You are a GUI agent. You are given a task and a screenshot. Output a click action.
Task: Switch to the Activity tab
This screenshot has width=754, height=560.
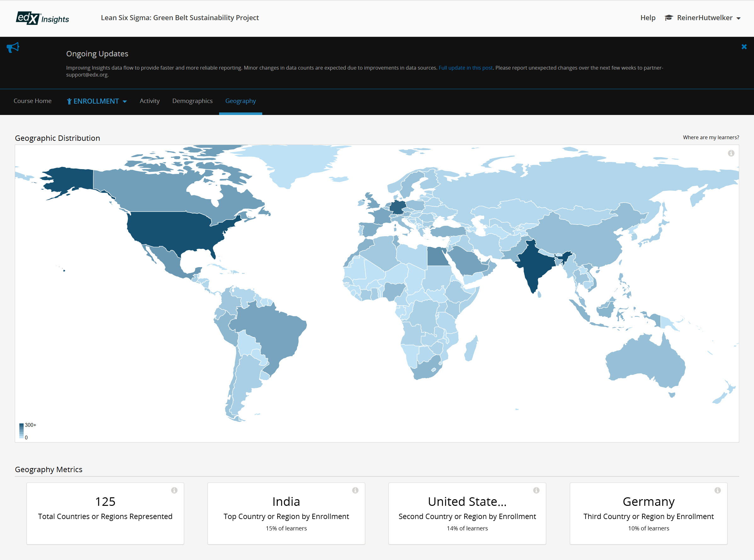pyautogui.click(x=150, y=101)
